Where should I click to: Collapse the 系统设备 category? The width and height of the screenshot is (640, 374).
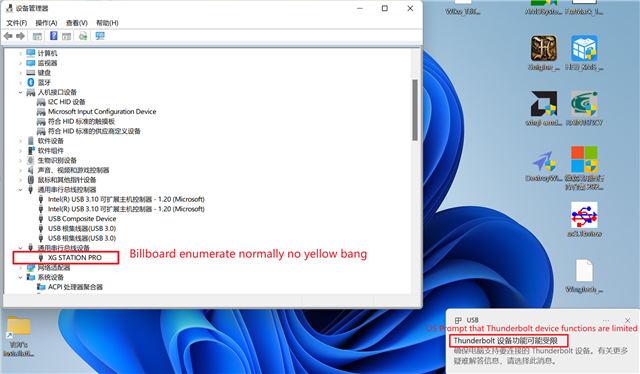(x=20, y=277)
